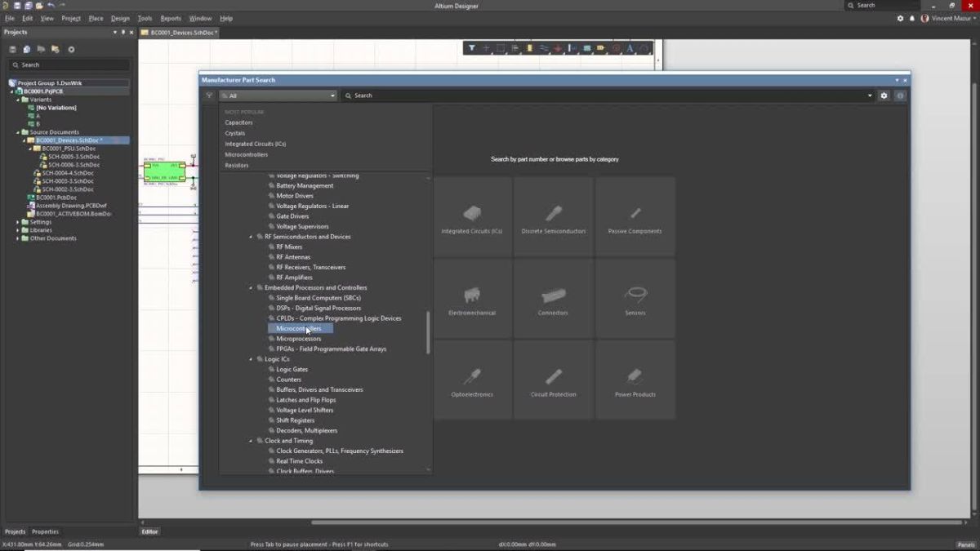Screen dimensions: 980x551
Task: Collapse Embedded Processors and Controllers node
Action: 251,287
